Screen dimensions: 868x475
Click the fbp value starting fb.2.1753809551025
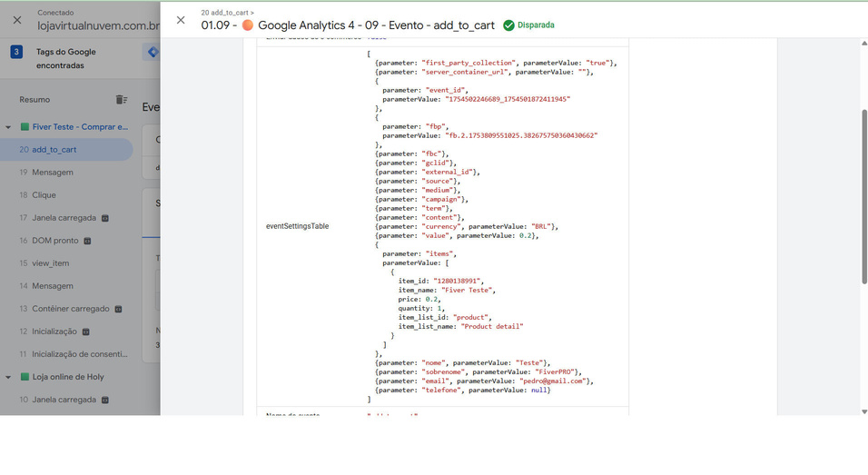click(x=521, y=135)
